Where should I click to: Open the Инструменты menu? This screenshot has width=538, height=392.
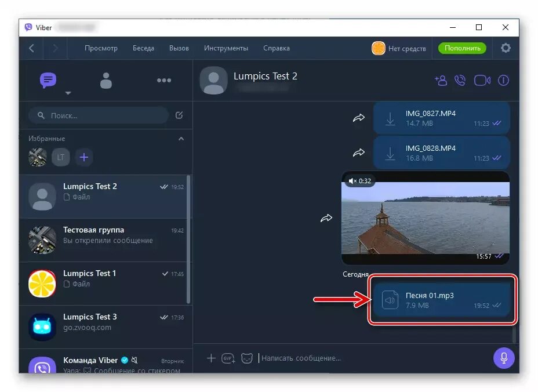tap(226, 48)
